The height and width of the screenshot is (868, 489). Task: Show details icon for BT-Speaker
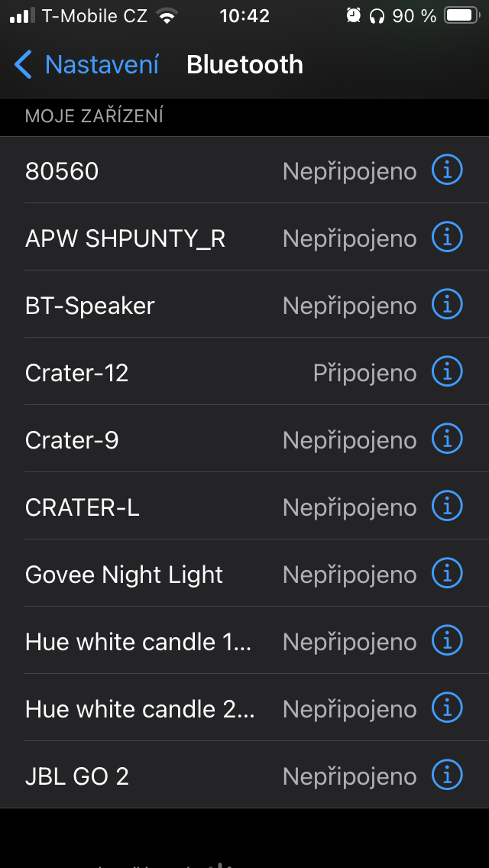tap(447, 305)
